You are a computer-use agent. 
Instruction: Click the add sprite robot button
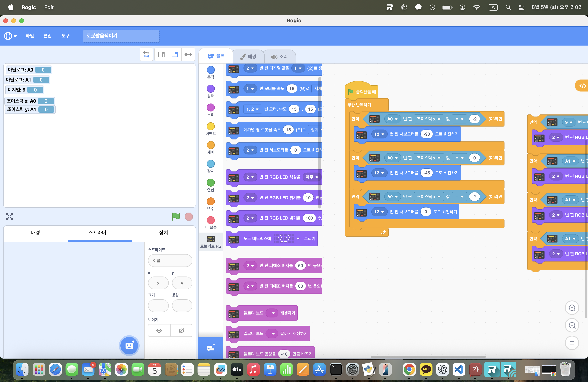(129, 345)
